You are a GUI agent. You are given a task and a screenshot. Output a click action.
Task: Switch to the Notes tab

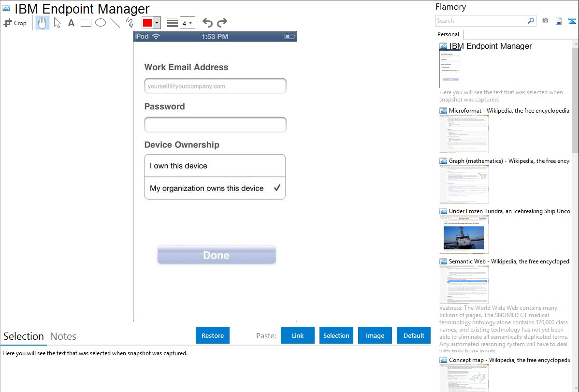pyautogui.click(x=63, y=336)
